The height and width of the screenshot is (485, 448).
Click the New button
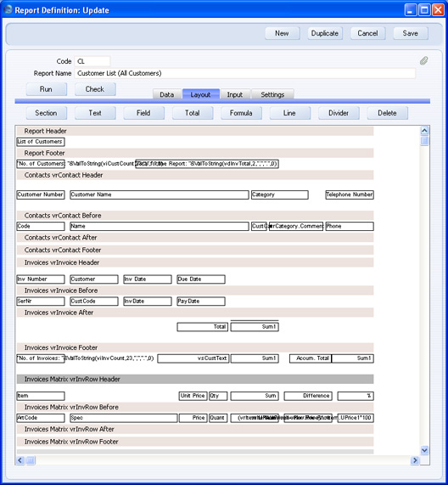tap(282, 33)
